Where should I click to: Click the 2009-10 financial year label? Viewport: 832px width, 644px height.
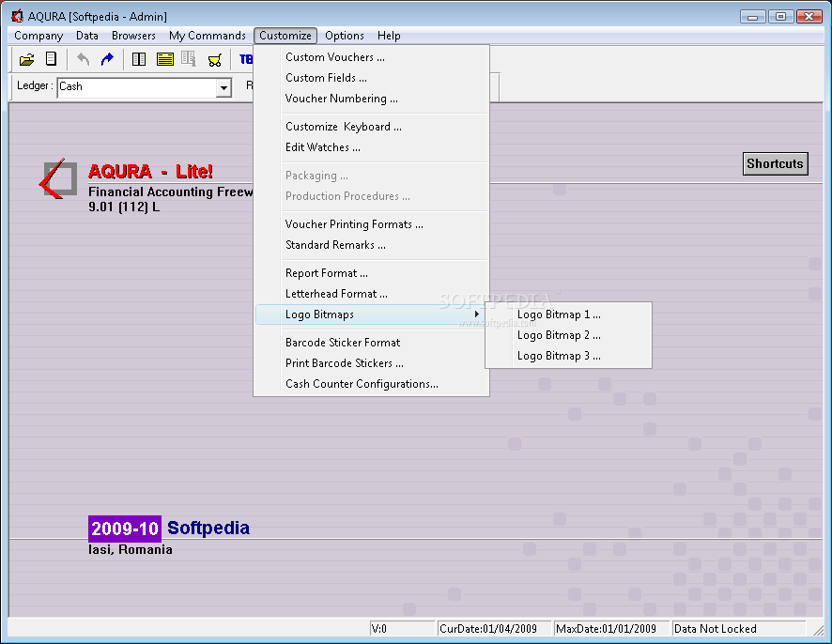[x=125, y=529]
